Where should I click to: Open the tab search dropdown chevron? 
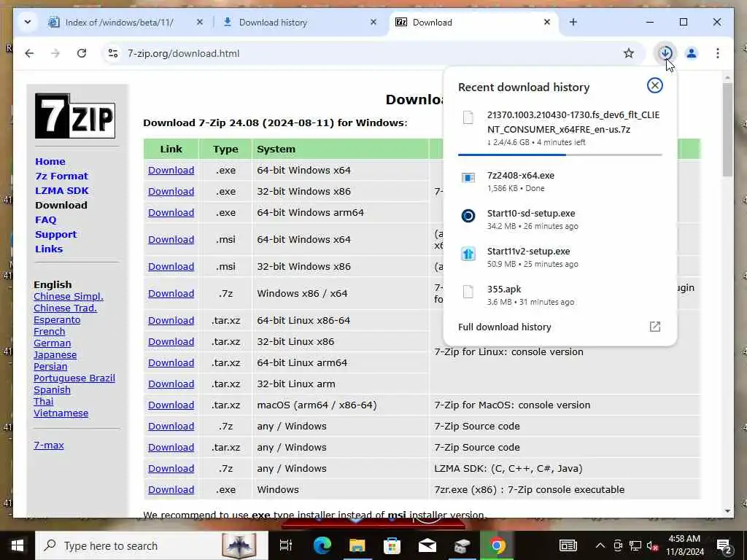(x=28, y=22)
